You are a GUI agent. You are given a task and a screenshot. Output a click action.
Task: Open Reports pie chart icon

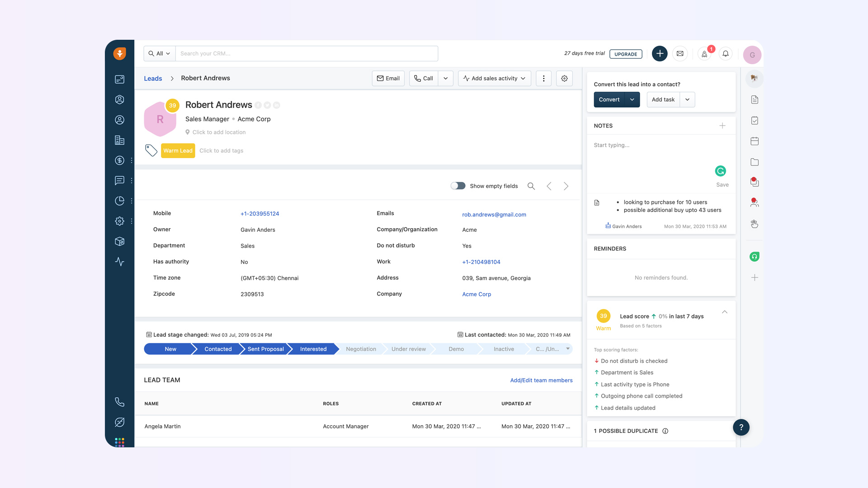[x=119, y=201]
